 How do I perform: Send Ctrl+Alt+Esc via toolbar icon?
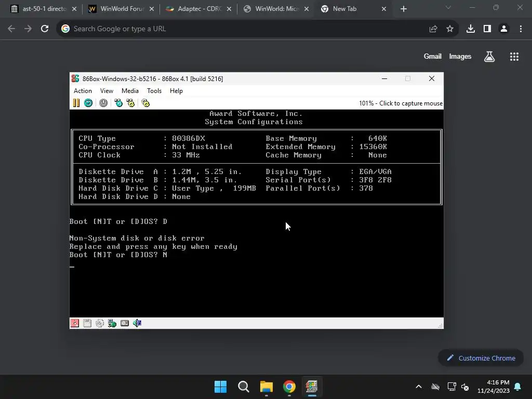tap(130, 103)
